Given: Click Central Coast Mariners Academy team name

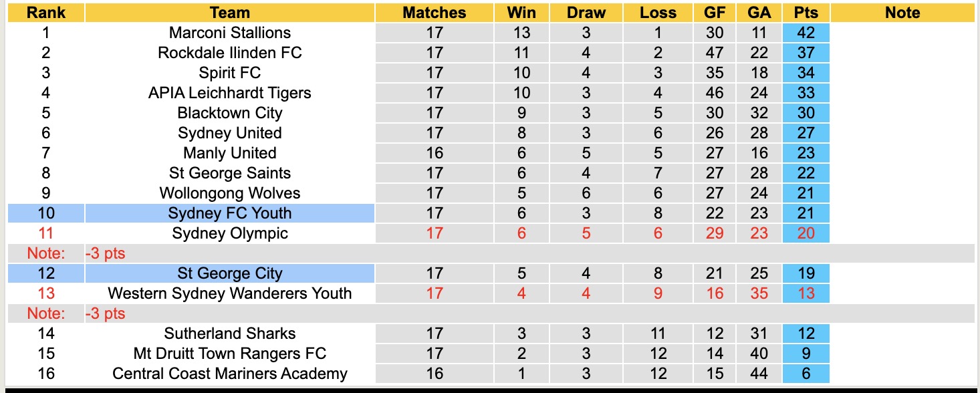Looking at the screenshot, I should pyautogui.click(x=229, y=374).
